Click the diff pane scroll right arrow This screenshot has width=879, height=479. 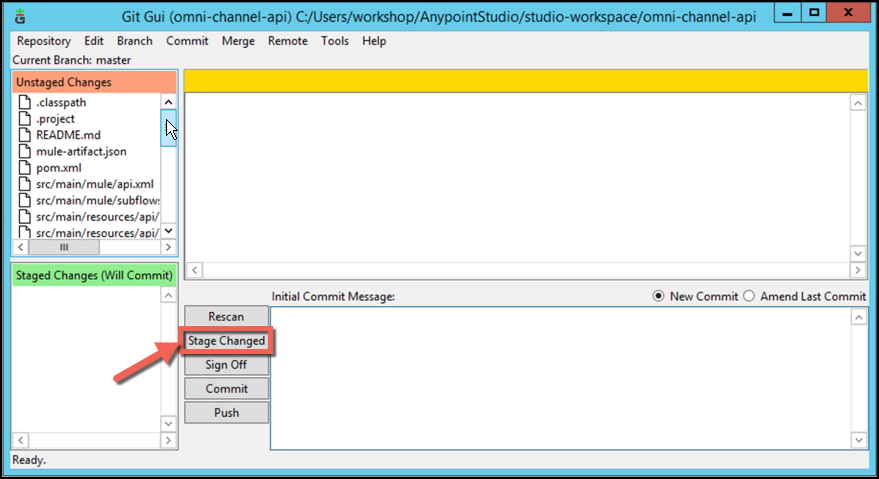pos(858,270)
